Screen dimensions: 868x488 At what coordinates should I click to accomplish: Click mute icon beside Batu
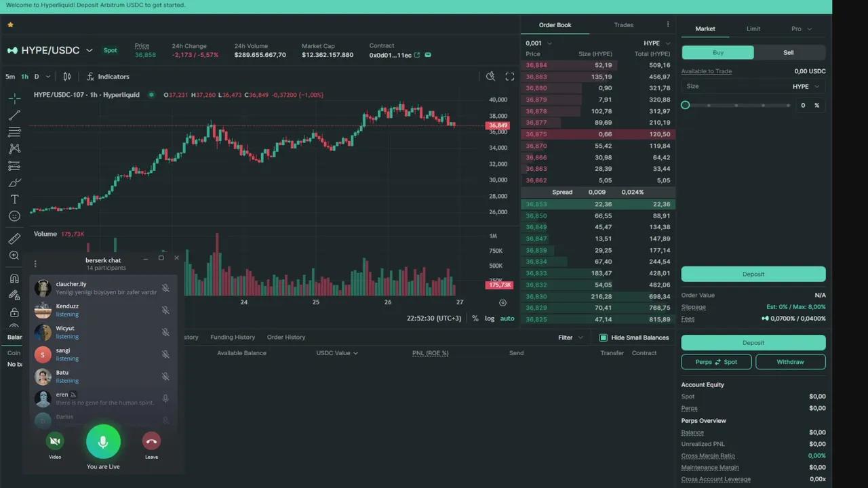click(165, 376)
